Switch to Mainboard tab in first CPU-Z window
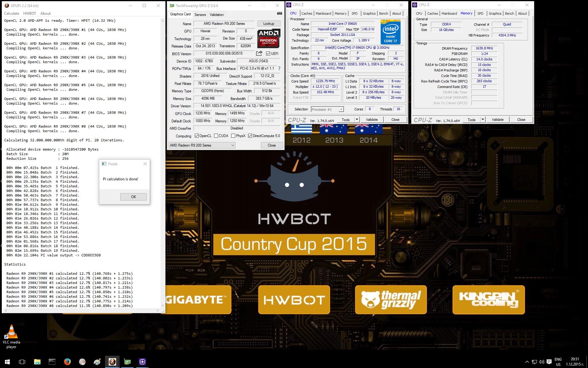This screenshot has height=368, width=588. coord(323,13)
